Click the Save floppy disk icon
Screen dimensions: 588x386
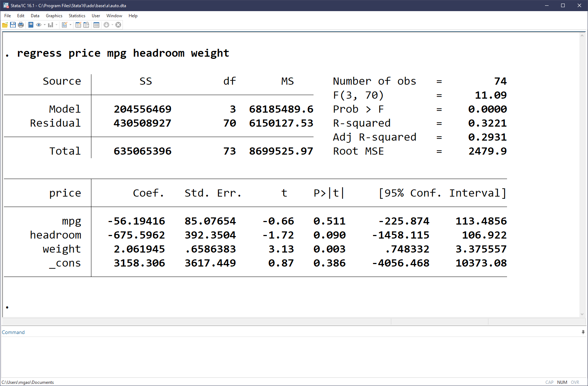pos(13,25)
